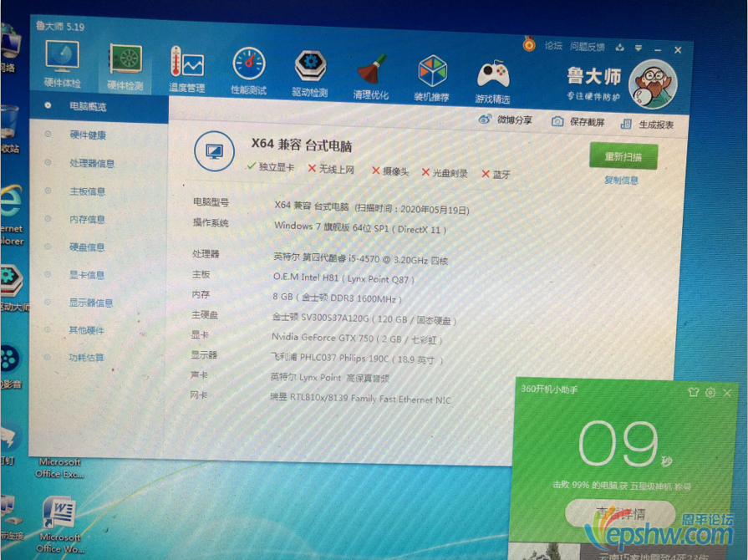Click the 09 秒 boot time readout

[x=625, y=444]
